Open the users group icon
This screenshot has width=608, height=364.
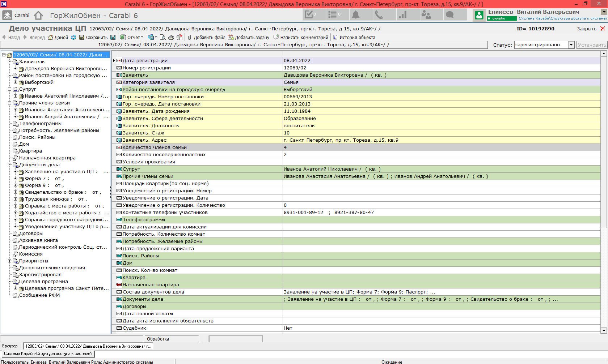(426, 15)
